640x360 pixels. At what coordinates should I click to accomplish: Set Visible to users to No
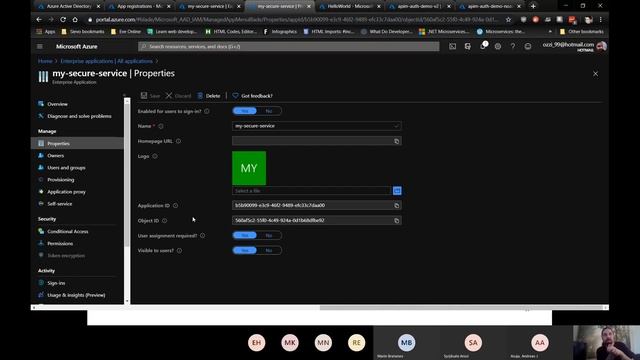269,251
